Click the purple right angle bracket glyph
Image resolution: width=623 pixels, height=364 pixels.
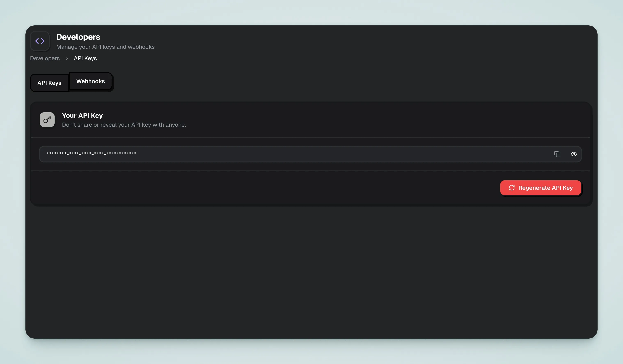point(42,41)
